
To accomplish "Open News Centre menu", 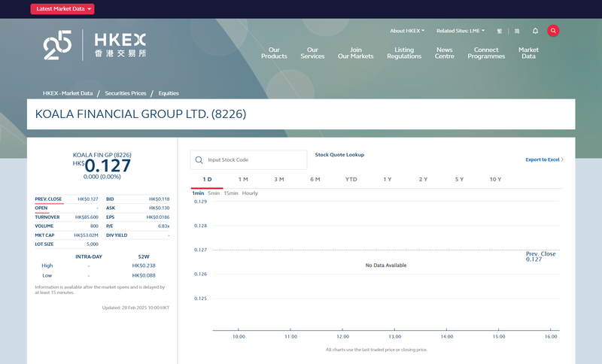I will [x=445, y=53].
